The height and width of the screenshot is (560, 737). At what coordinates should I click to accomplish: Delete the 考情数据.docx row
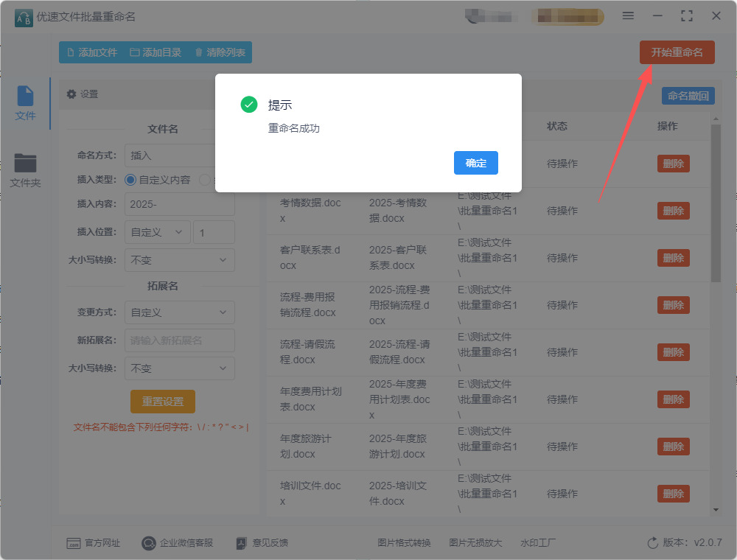(673, 211)
